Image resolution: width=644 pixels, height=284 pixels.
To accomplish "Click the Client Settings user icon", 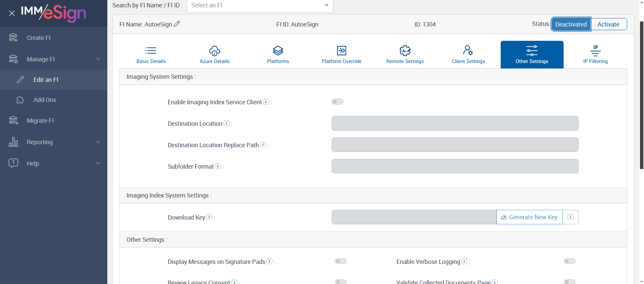I will tap(468, 50).
